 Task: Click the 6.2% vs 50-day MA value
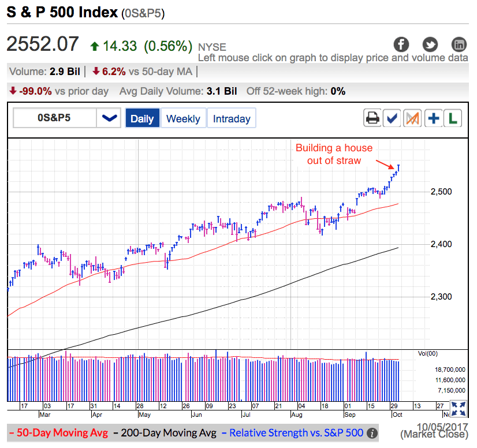click(142, 72)
